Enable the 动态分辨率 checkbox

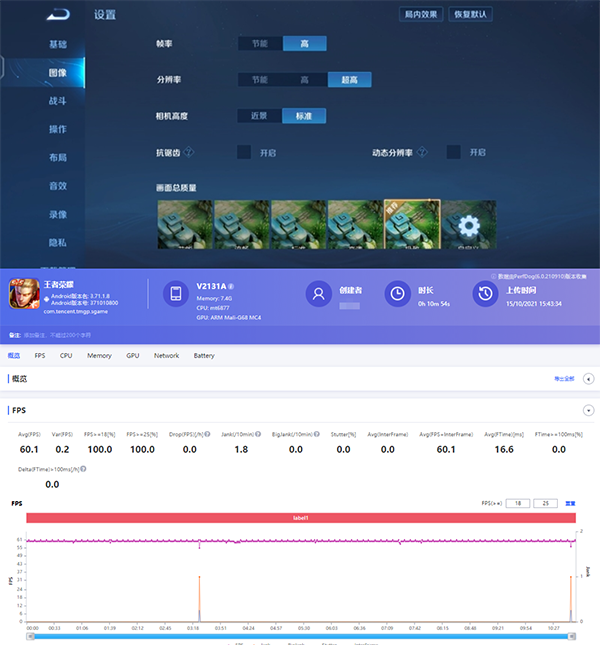453,152
